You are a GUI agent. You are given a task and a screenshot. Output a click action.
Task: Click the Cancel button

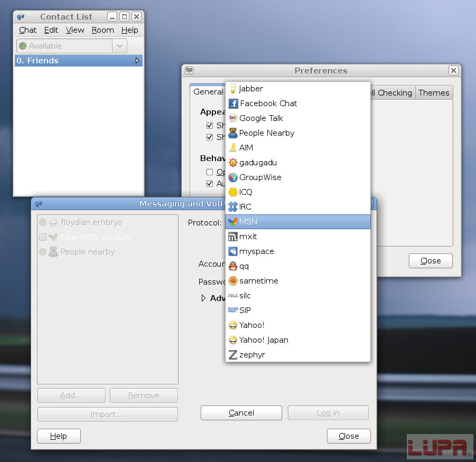(241, 413)
